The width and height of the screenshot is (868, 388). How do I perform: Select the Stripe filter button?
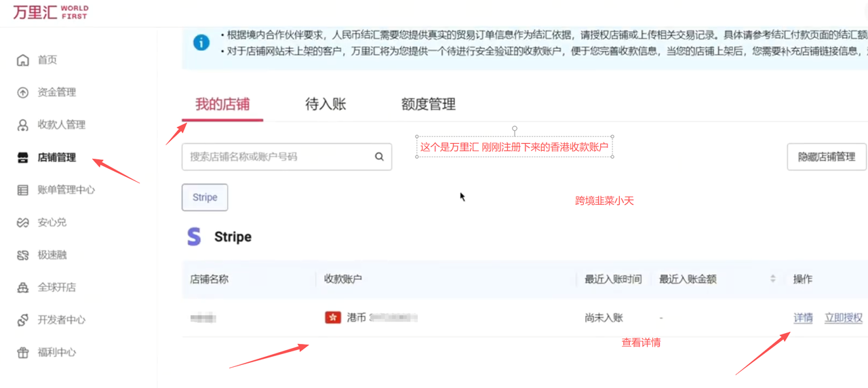pos(205,197)
